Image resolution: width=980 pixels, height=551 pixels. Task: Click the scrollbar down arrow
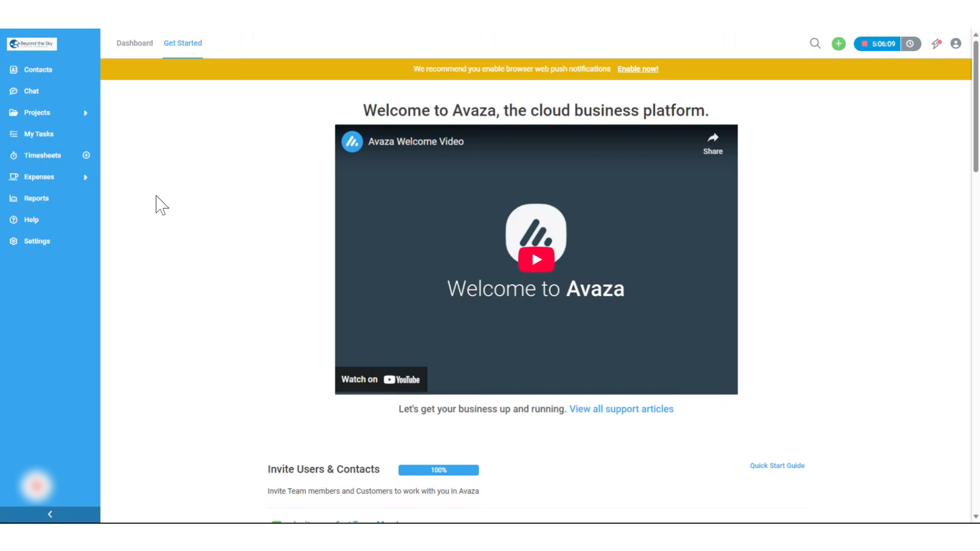[x=975, y=517]
